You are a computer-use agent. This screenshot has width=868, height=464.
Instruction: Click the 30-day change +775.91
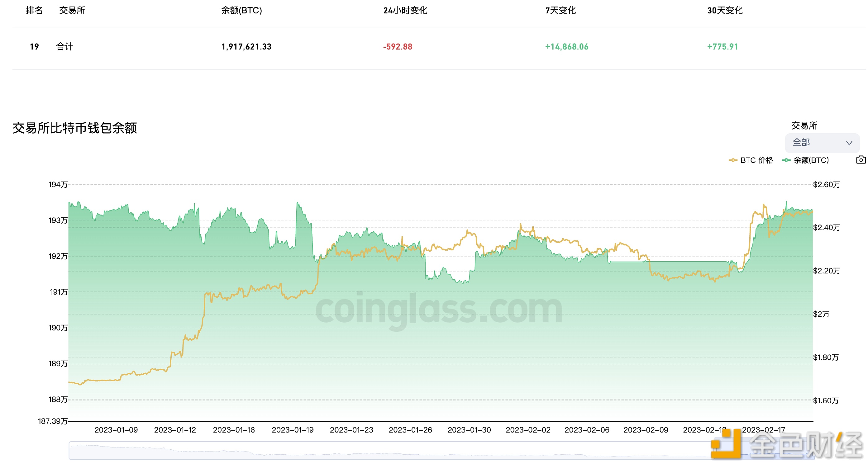(723, 46)
